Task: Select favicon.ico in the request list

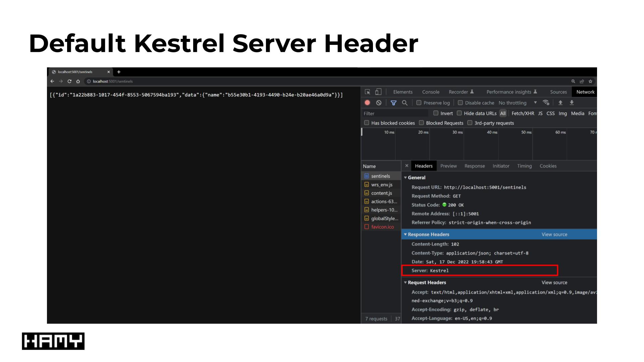Action: coord(382,227)
